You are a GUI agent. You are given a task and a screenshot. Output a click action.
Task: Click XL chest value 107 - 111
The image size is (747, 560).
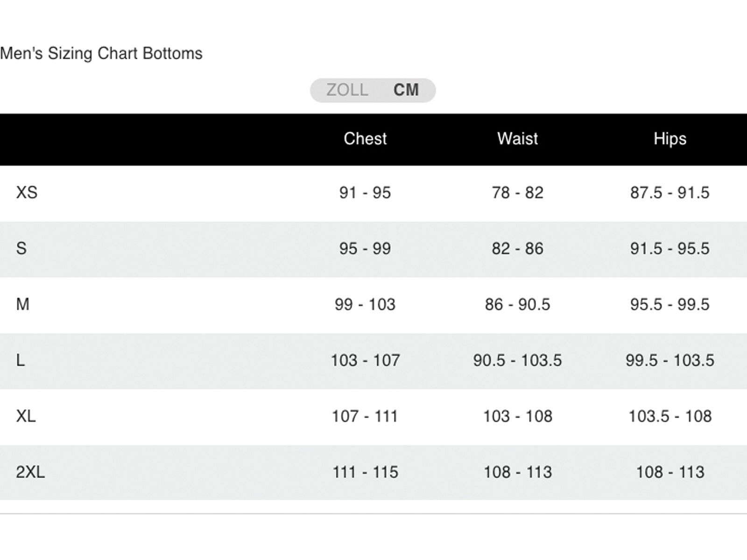(x=365, y=416)
